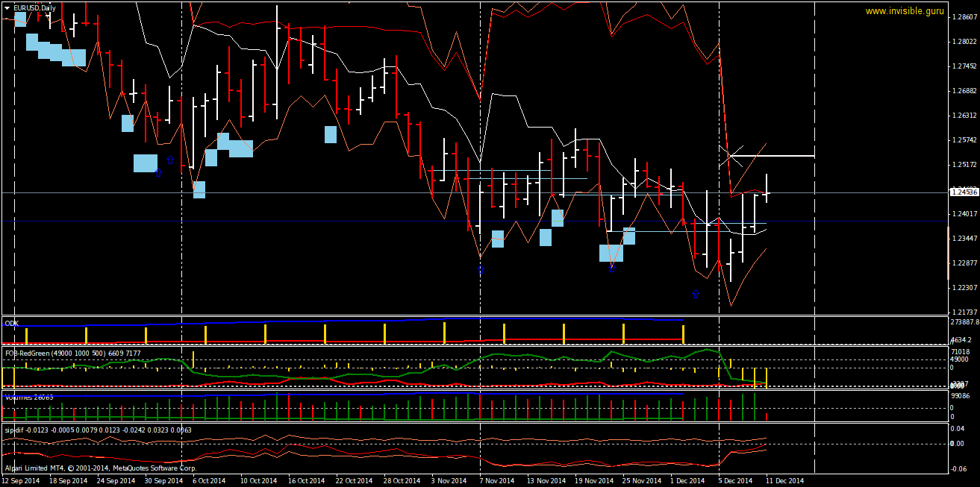Click the 99086 value on the Volumes scale
The width and height of the screenshot is (980, 487).
[961, 396]
